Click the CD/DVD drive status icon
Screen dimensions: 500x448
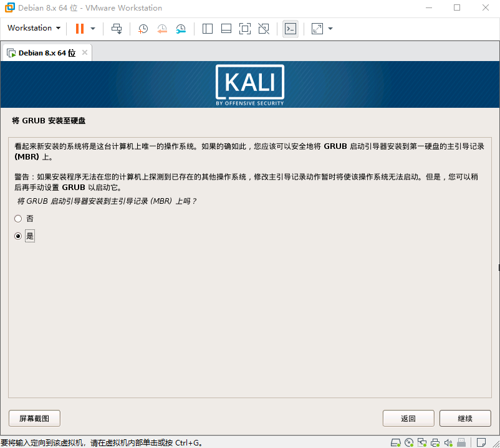tap(409, 442)
